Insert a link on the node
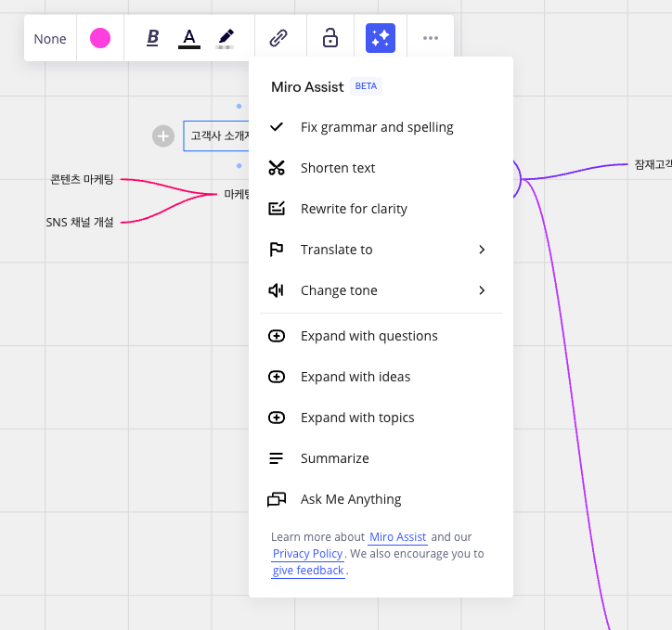672x630 pixels. [x=278, y=38]
